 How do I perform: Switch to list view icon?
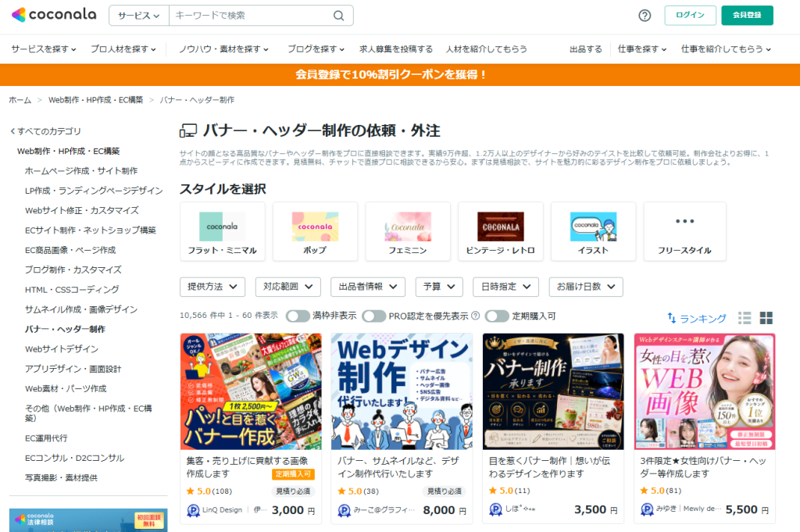[x=745, y=318]
